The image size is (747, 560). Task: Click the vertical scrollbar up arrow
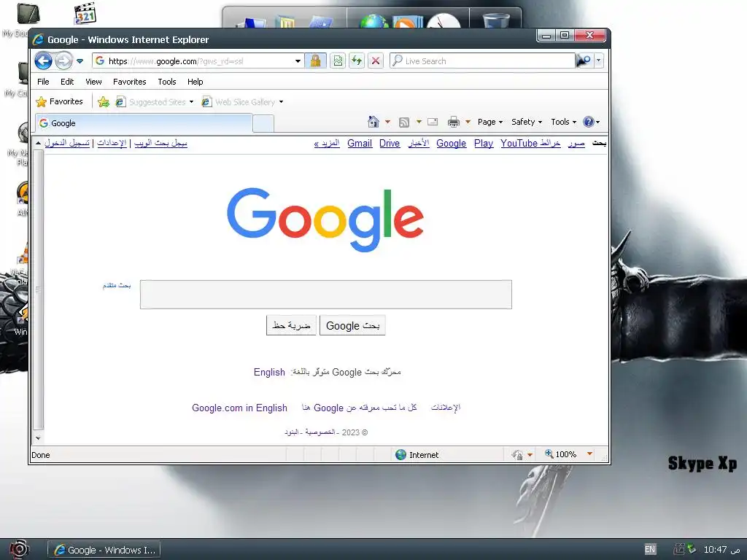click(38, 143)
